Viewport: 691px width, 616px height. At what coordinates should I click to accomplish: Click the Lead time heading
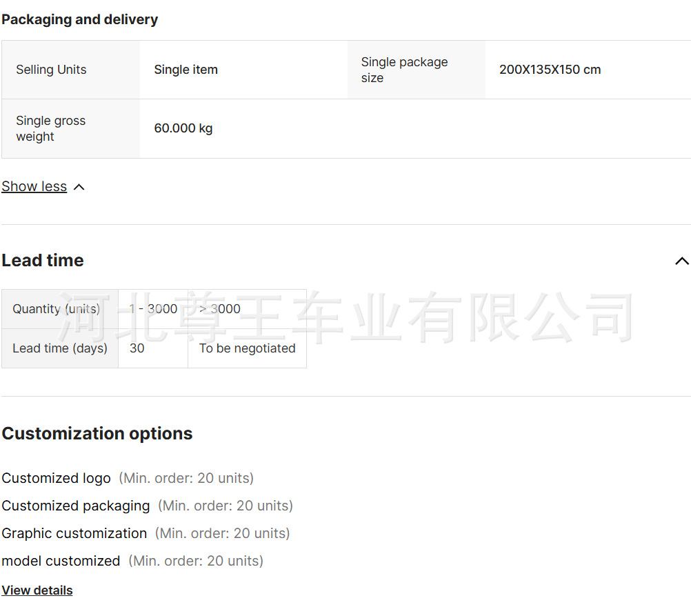pos(43,260)
